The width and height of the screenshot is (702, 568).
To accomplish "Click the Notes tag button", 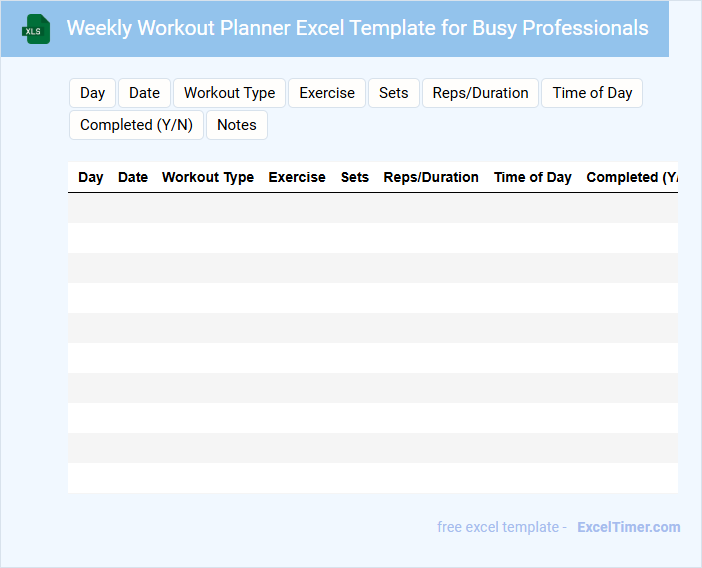I will (x=237, y=125).
